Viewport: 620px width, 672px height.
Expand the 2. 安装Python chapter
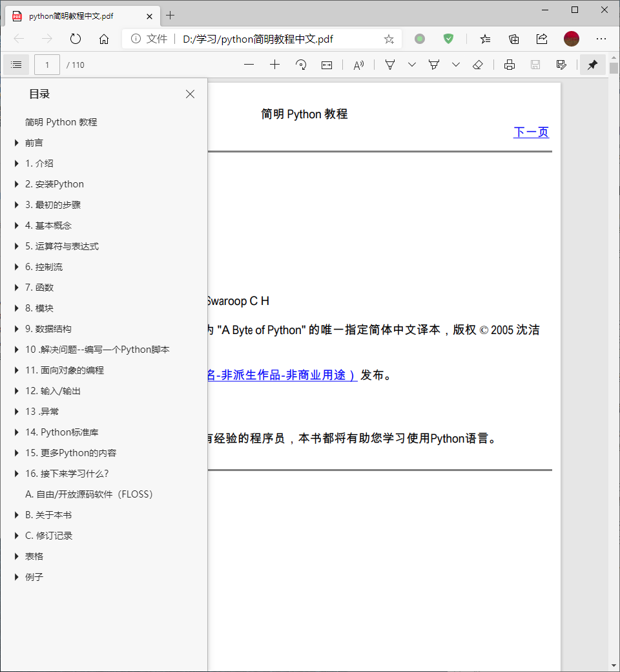(x=16, y=184)
